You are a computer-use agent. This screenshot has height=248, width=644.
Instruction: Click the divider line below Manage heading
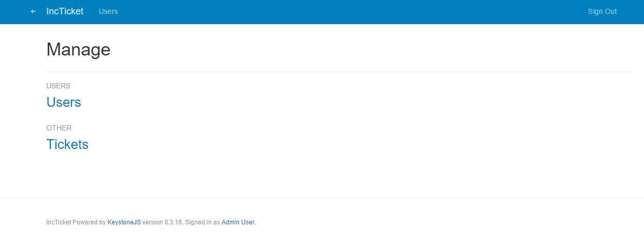[339, 71]
